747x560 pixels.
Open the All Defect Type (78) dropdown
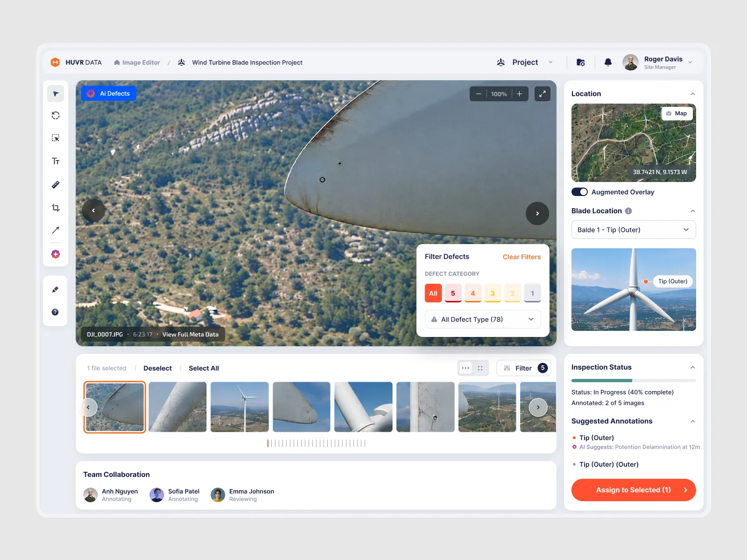[x=483, y=319]
